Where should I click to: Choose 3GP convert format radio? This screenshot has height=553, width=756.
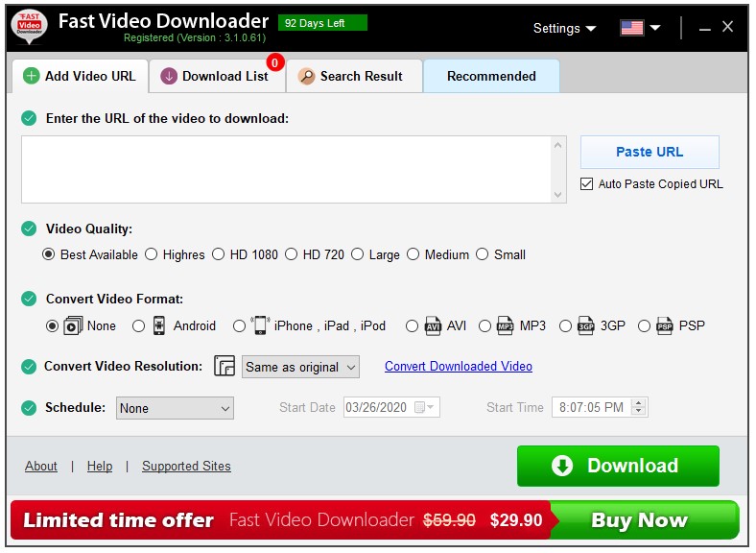pos(565,326)
